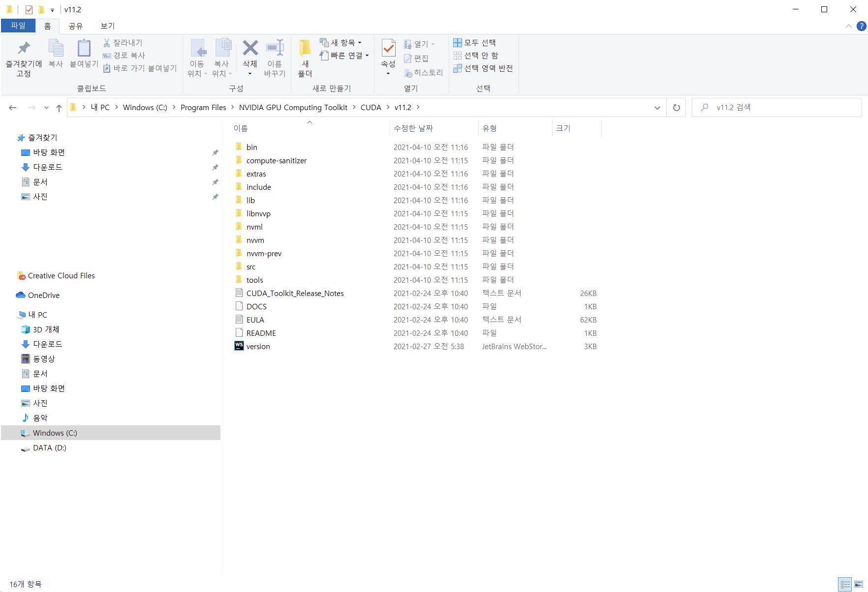
Task: Click CUDA in the address breadcrumb
Action: 371,108
